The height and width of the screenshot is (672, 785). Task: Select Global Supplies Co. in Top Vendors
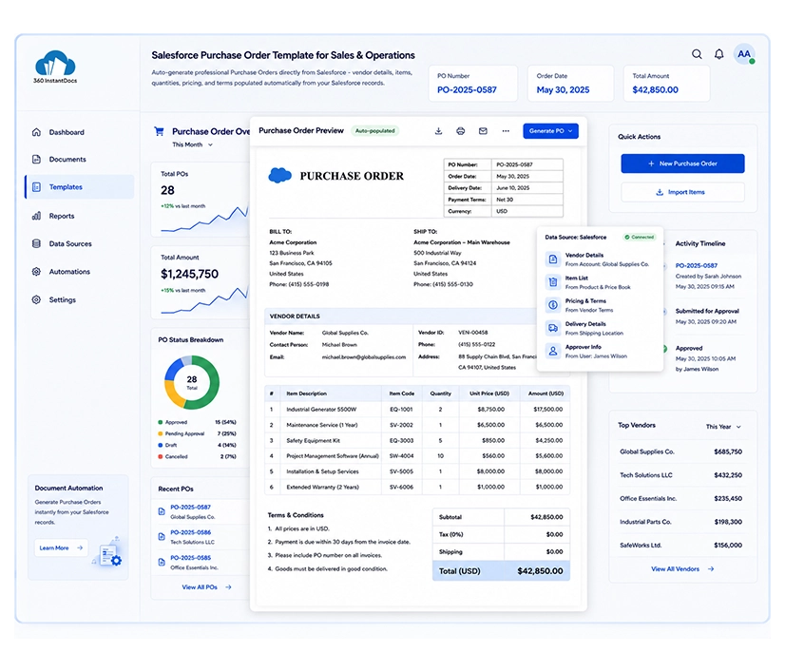coord(680,451)
